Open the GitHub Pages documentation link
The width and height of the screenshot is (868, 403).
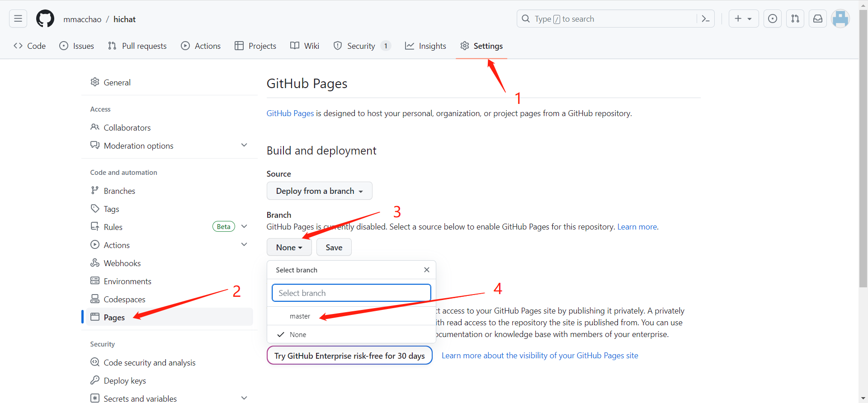290,113
